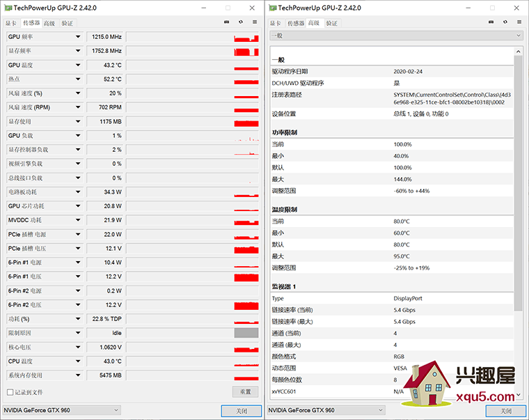
Task: Click the 重置 reset button
Action: tap(245, 392)
